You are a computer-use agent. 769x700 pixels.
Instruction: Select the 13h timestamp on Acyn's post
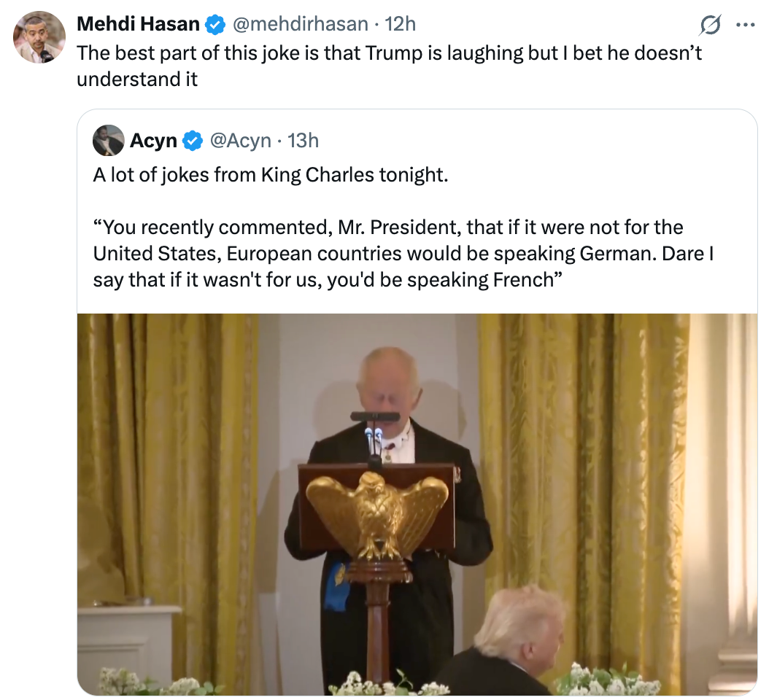coord(301,140)
